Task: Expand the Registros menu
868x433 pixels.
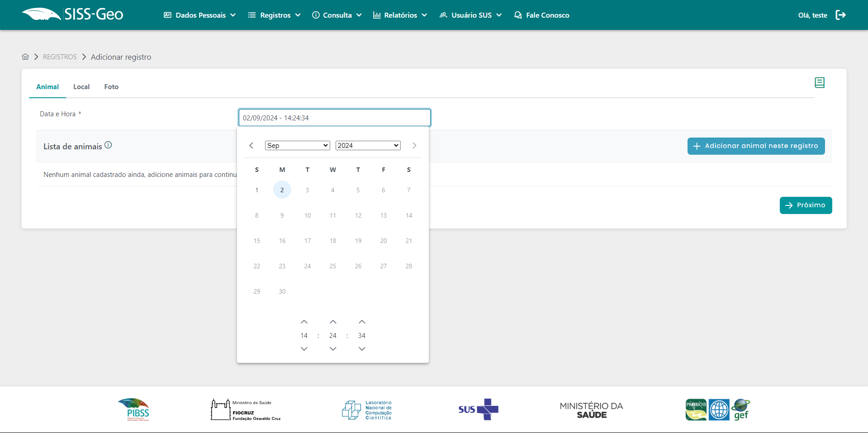Action: pyautogui.click(x=274, y=15)
